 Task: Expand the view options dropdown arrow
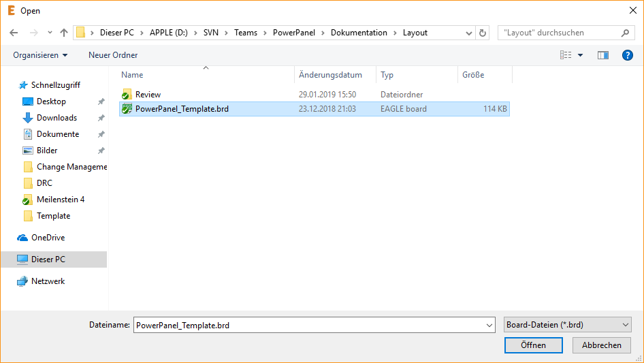[x=580, y=55]
